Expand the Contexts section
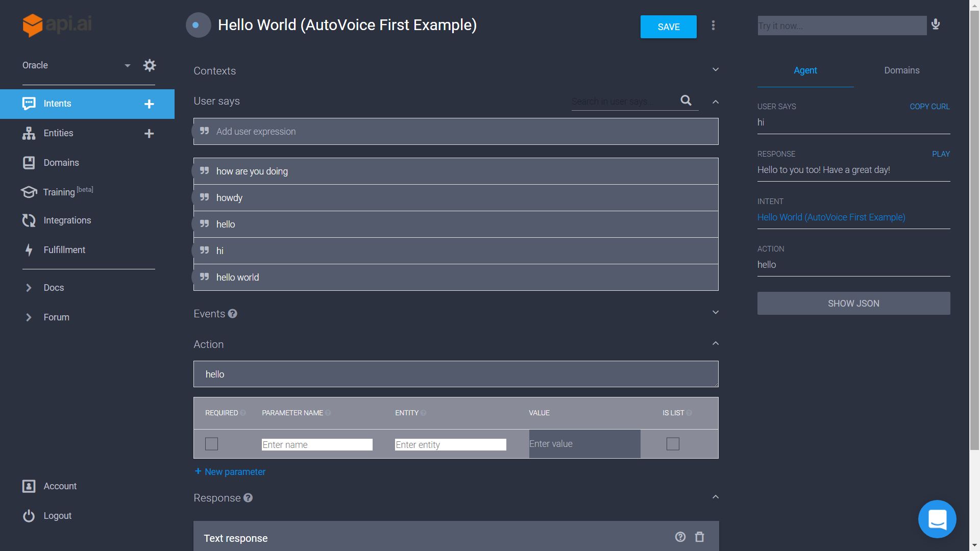Screen dimensions: 980x551 point(716,69)
